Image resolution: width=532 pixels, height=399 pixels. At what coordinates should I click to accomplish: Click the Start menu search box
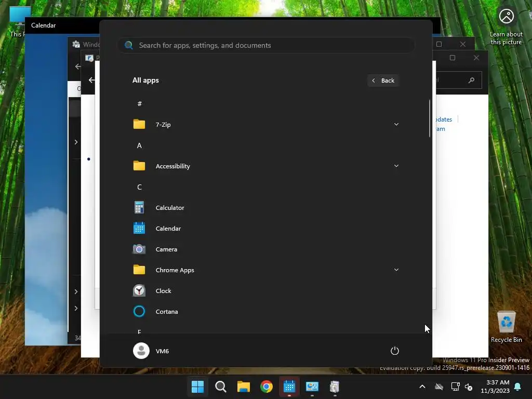coord(265,45)
